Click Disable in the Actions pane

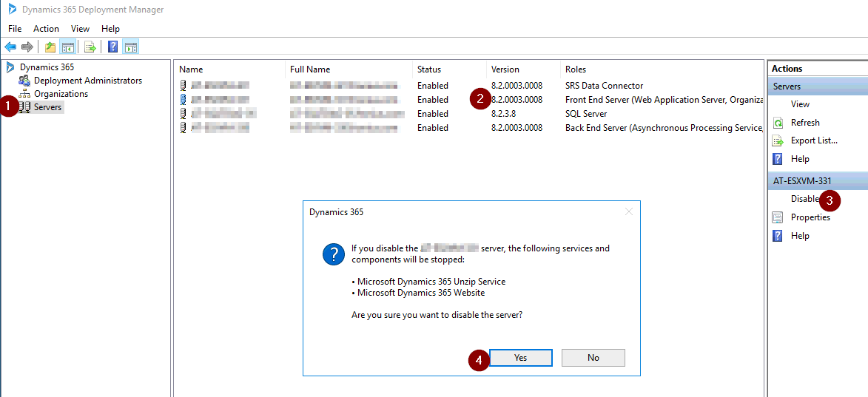(804, 199)
